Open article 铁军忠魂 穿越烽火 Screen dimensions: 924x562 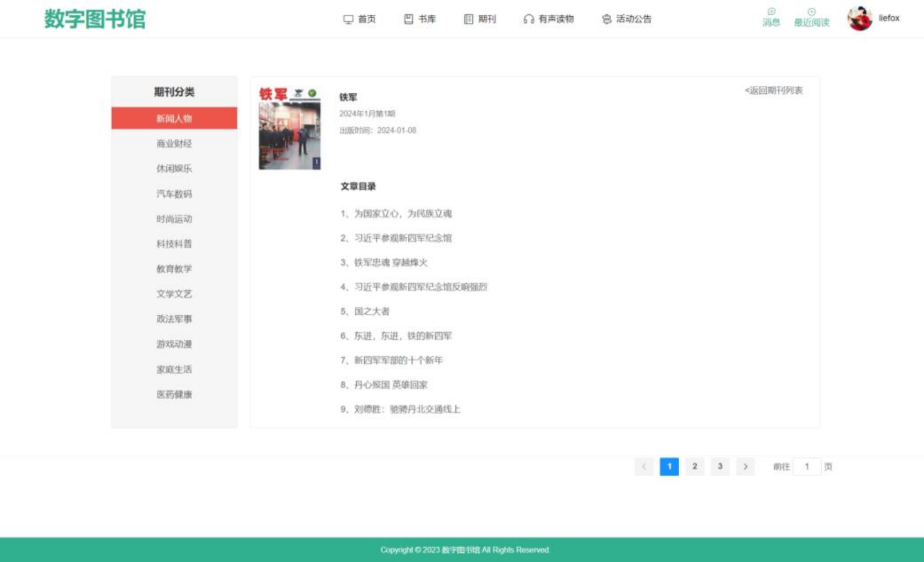click(390, 262)
